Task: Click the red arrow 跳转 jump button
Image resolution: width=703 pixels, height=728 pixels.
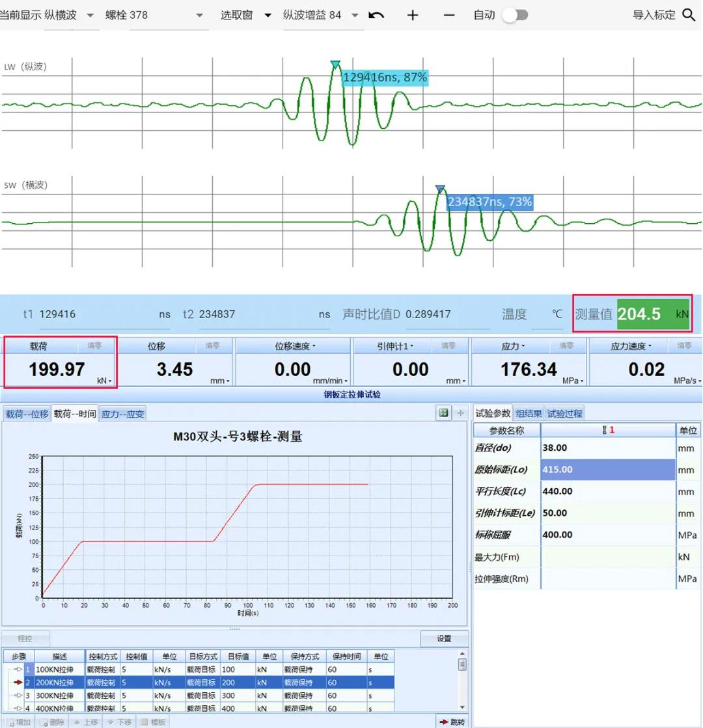Action: (x=452, y=721)
